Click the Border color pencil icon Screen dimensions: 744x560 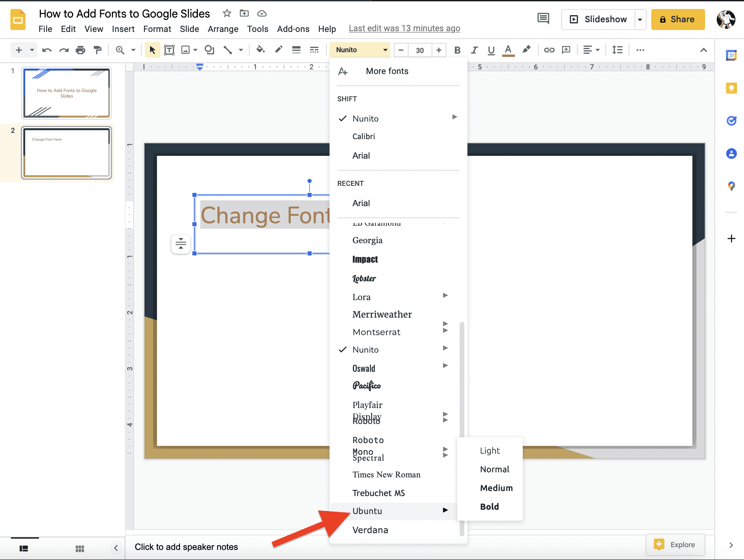pyautogui.click(x=279, y=49)
